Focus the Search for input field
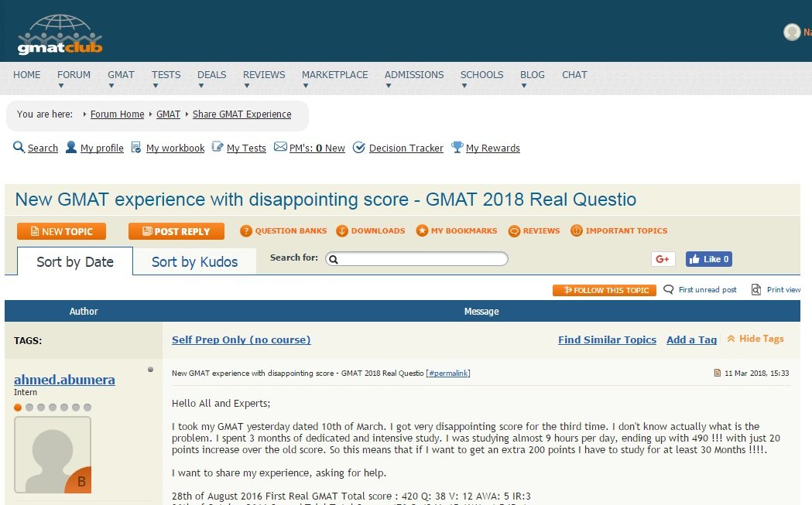 (416, 259)
